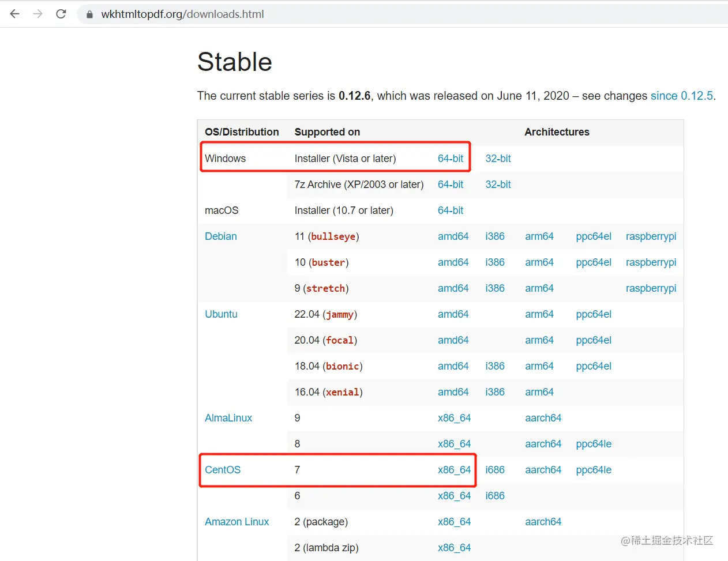This screenshot has height=561, width=728.
Task: Download Ubuntu 18.04 bionic i386
Action: (495, 366)
